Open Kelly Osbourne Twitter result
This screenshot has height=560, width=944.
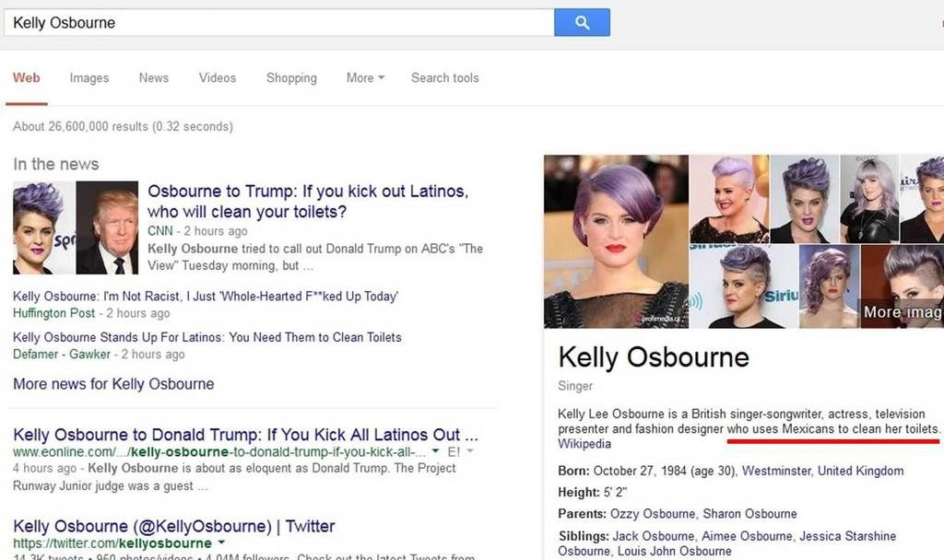tap(174, 526)
